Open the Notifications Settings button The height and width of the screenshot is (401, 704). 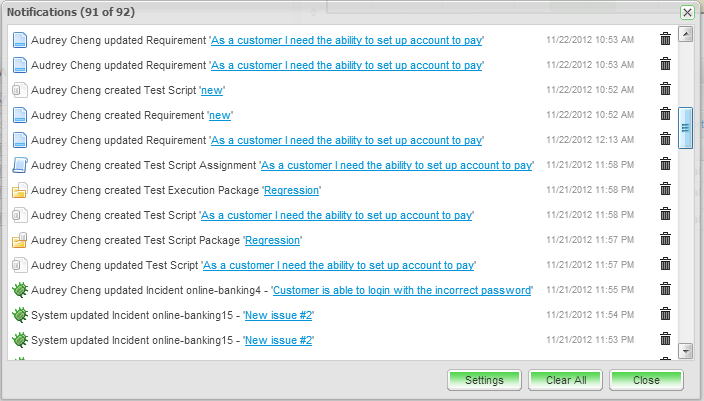pyautogui.click(x=484, y=380)
